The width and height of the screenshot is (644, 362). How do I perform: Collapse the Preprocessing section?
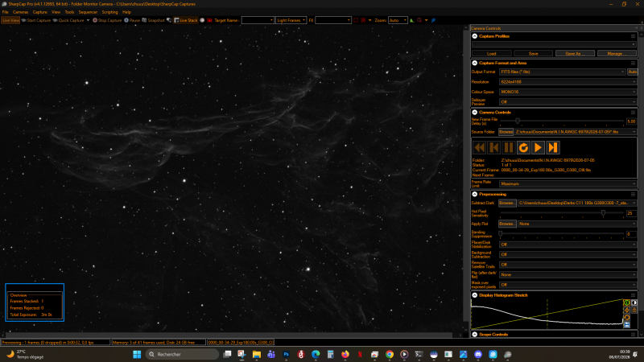475,194
